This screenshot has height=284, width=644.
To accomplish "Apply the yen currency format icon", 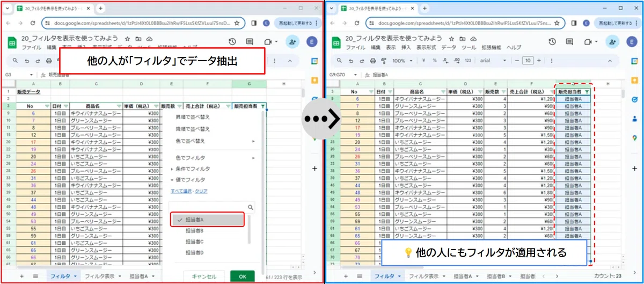I will coord(423,61).
